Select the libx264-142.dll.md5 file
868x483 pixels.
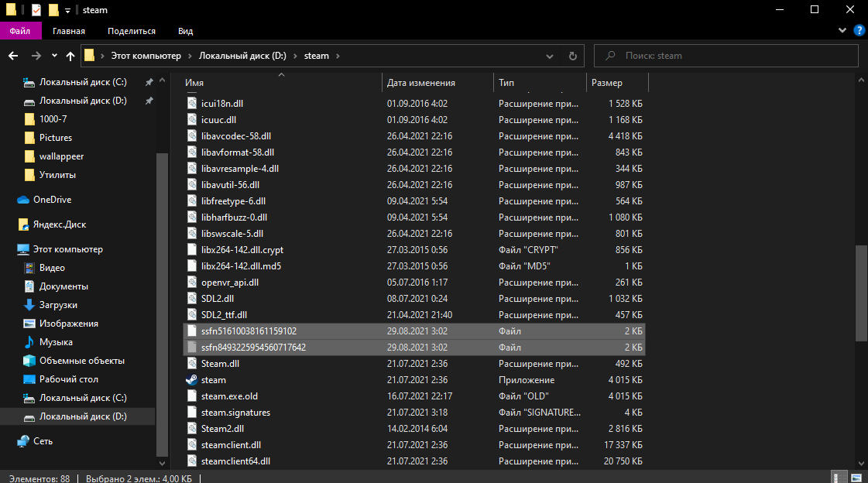click(x=414, y=266)
